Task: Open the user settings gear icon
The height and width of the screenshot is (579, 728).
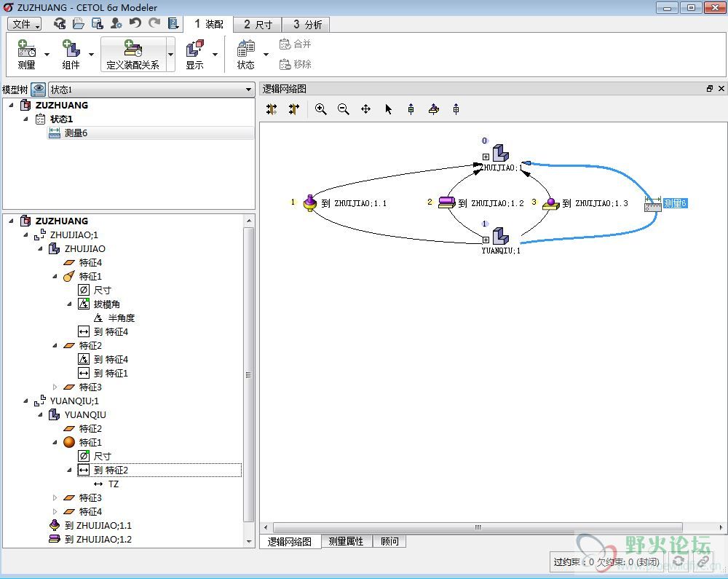Action: 116,23
